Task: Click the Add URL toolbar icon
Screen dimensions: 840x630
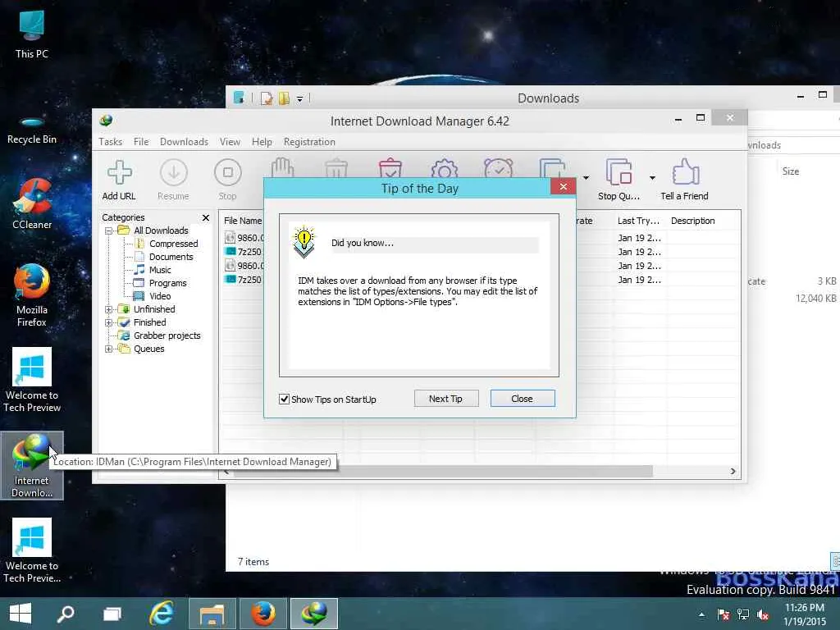Action: click(x=119, y=180)
